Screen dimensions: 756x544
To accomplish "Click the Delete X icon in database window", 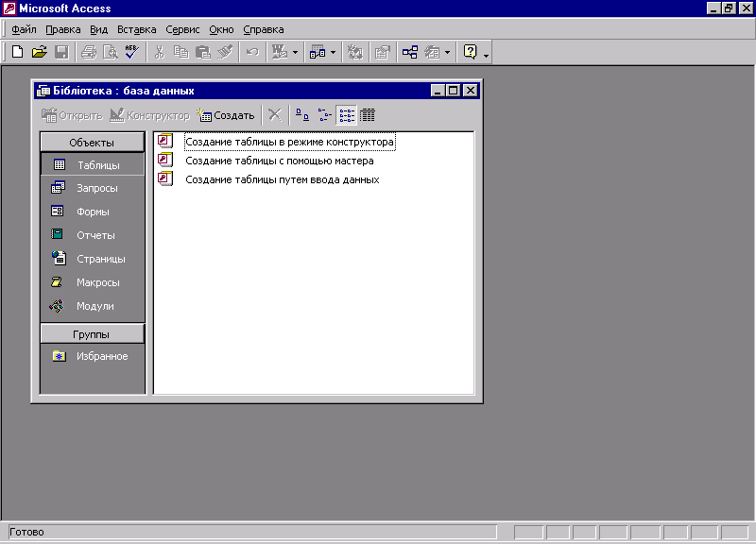I will (275, 115).
